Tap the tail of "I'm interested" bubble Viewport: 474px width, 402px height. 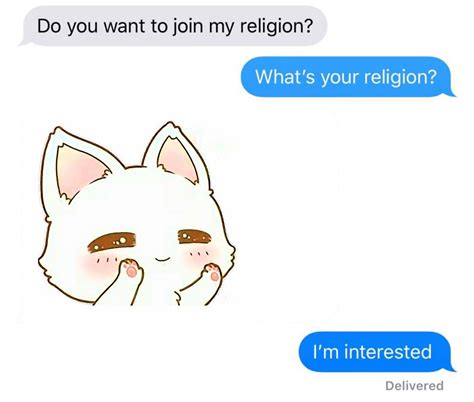click(451, 368)
